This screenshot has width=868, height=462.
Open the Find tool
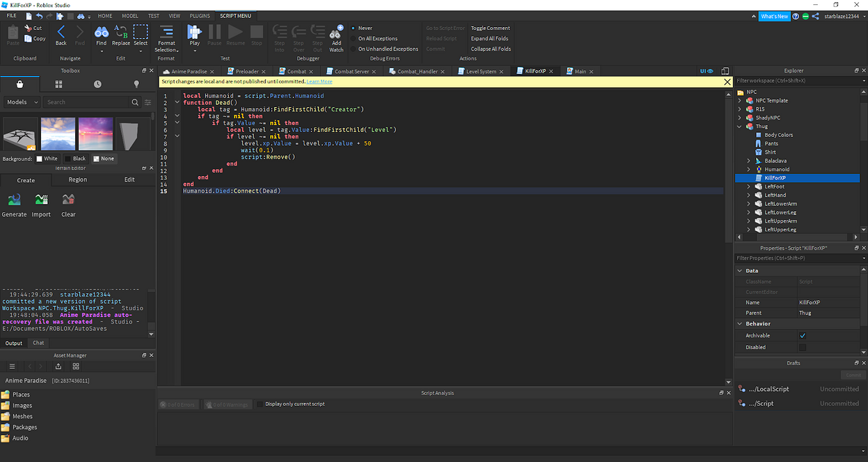[x=102, y=33]
